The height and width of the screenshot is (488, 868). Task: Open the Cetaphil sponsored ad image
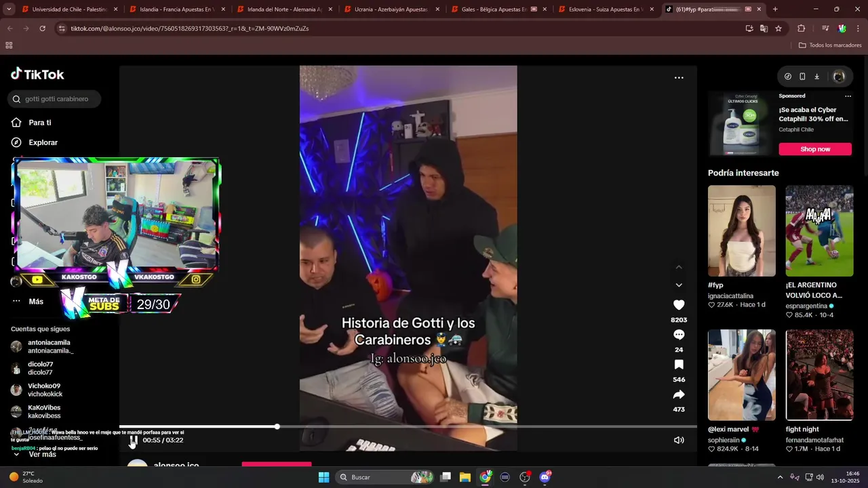(x=741, y=124)
